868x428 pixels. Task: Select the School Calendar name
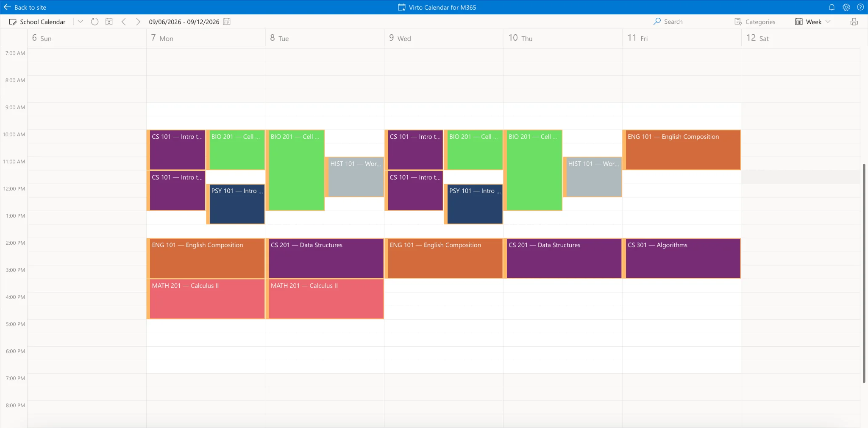43,22
